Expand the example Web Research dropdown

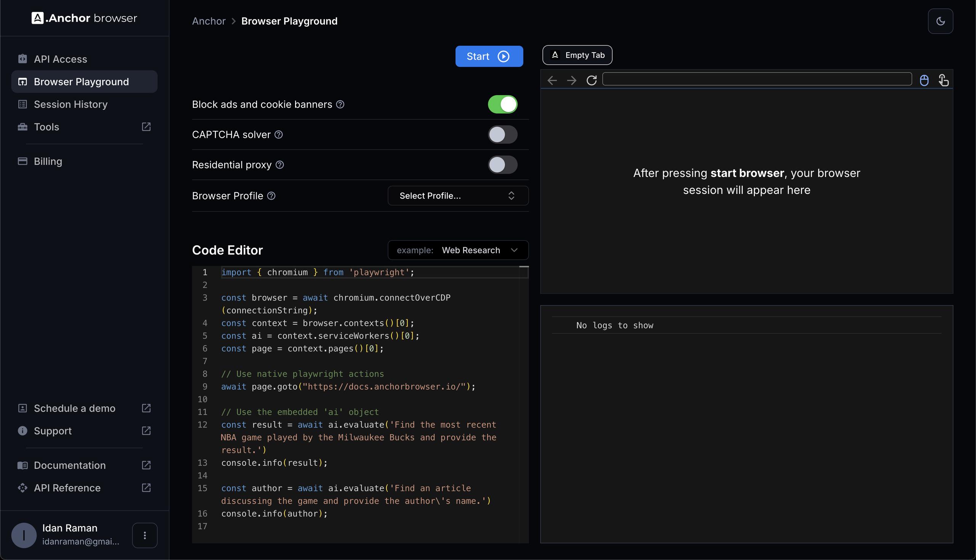coord(458,250)
